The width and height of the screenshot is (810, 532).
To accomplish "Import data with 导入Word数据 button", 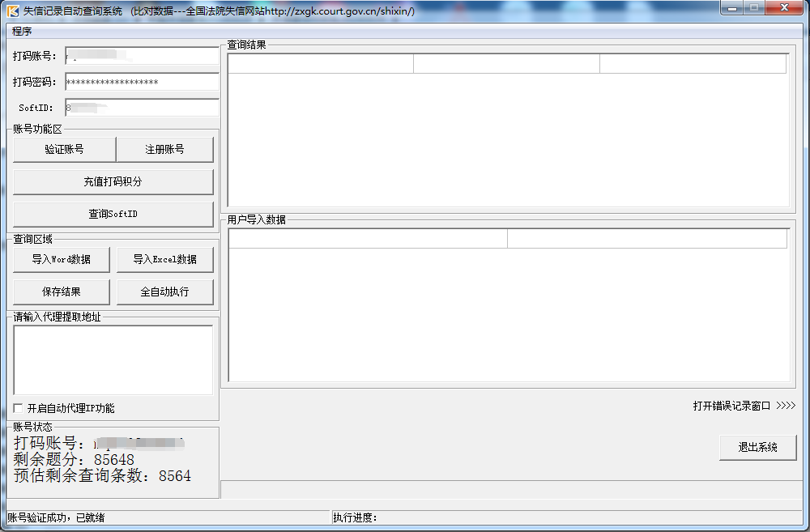I will [x=62, y=260].
